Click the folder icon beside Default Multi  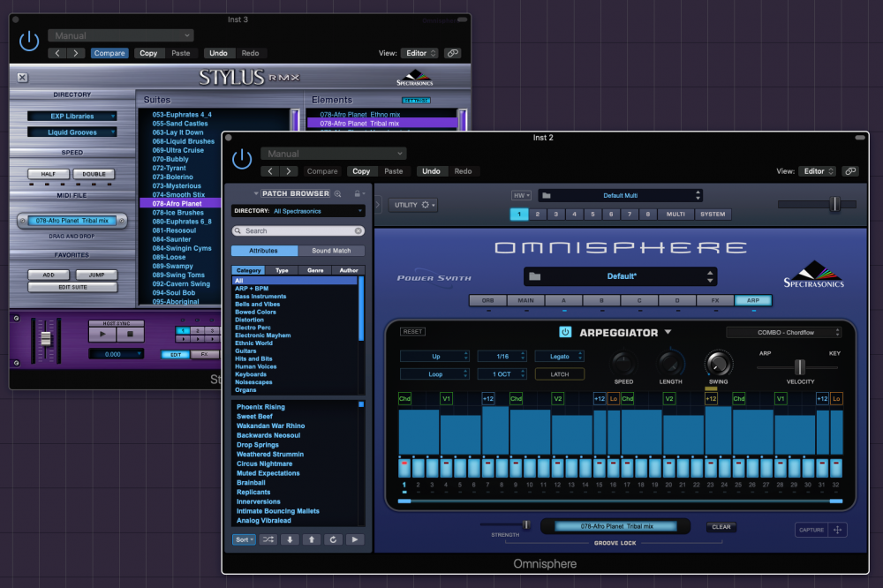click(x=547, y=195)
